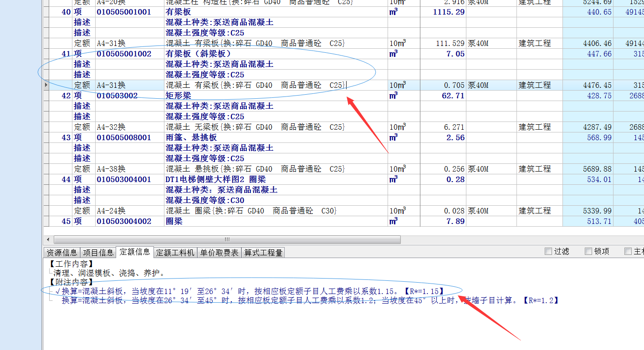Click quota code A4-32换
644x350 pixels.
(111, 127)
